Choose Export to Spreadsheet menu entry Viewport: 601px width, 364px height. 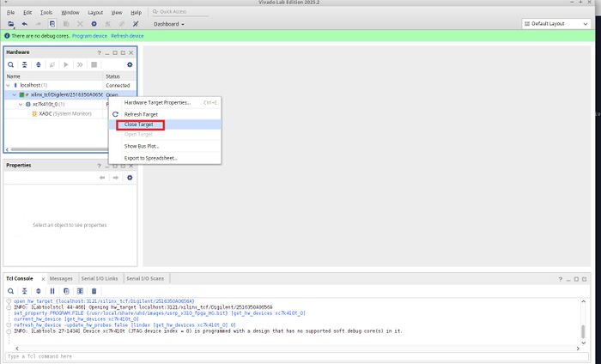click(165, 158)
